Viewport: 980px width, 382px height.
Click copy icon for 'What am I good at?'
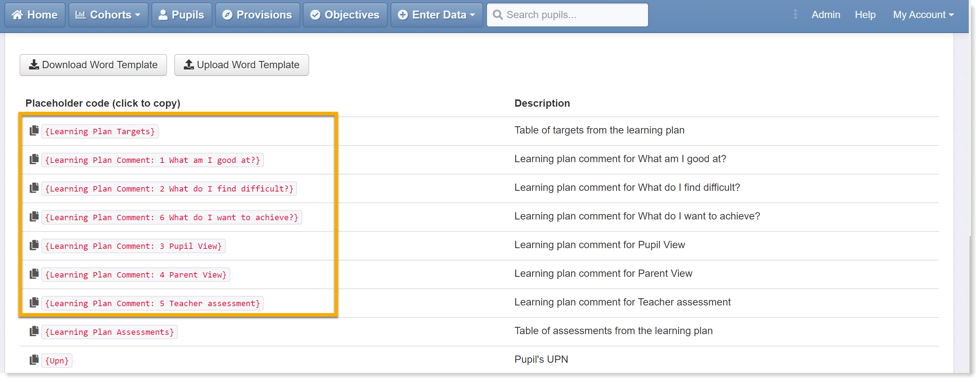pyautogui.click(x=34, y=159)
